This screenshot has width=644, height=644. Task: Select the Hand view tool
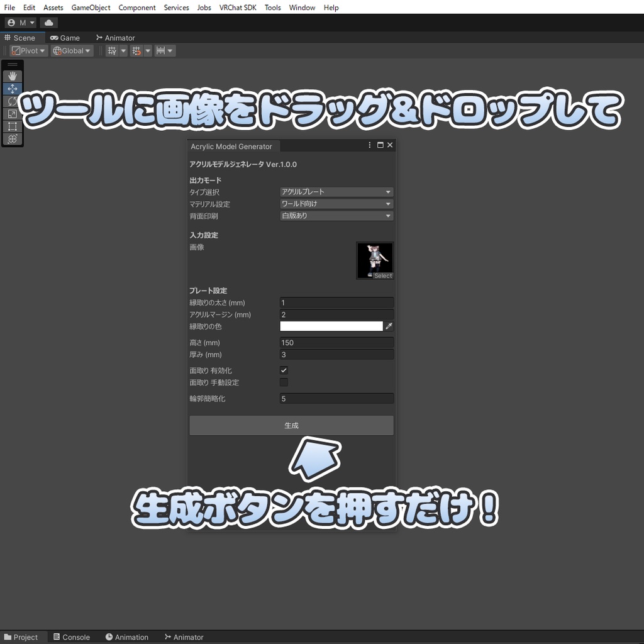tap(13, 76)
